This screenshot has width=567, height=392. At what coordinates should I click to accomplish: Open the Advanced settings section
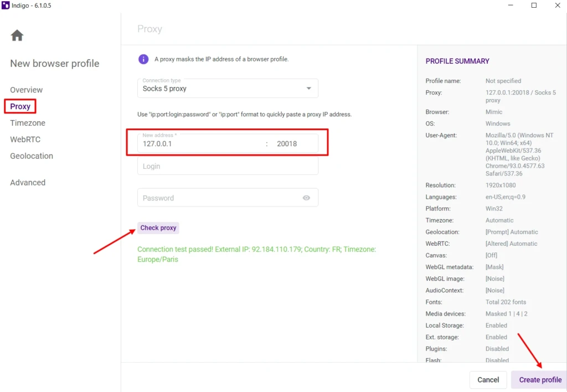28,183
